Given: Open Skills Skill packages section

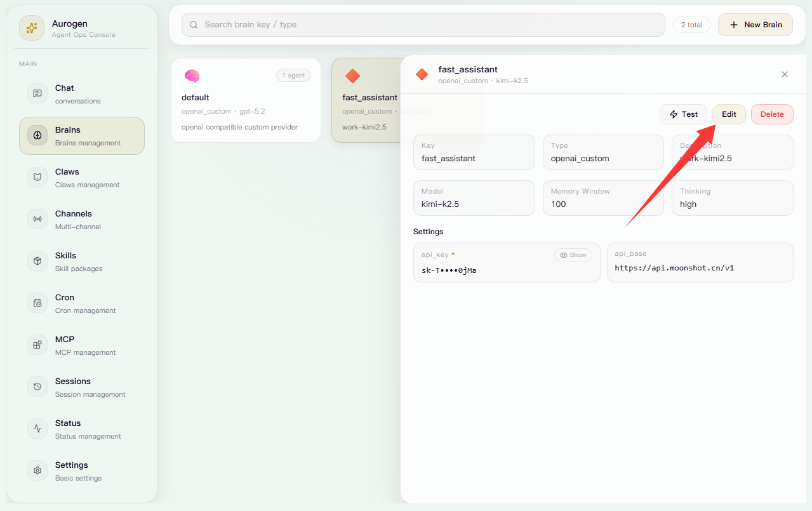Looking at the screenshot, I should (x=82, y=262).
